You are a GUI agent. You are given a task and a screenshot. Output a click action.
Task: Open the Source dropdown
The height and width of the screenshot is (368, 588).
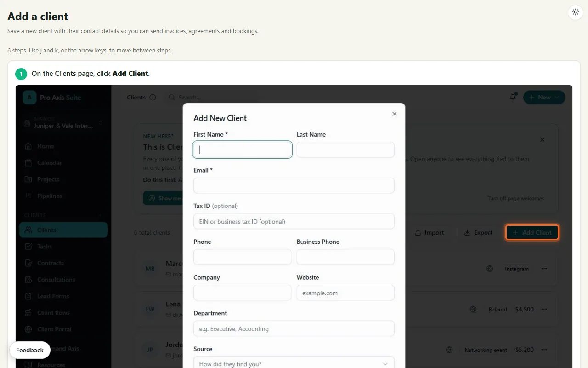pyautogui.click(x=294, y=362)
